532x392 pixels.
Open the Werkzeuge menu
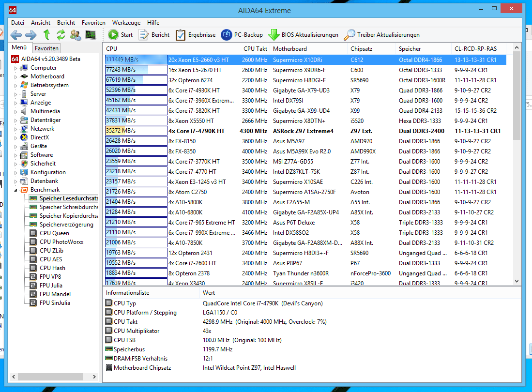(x=126, y=23)
